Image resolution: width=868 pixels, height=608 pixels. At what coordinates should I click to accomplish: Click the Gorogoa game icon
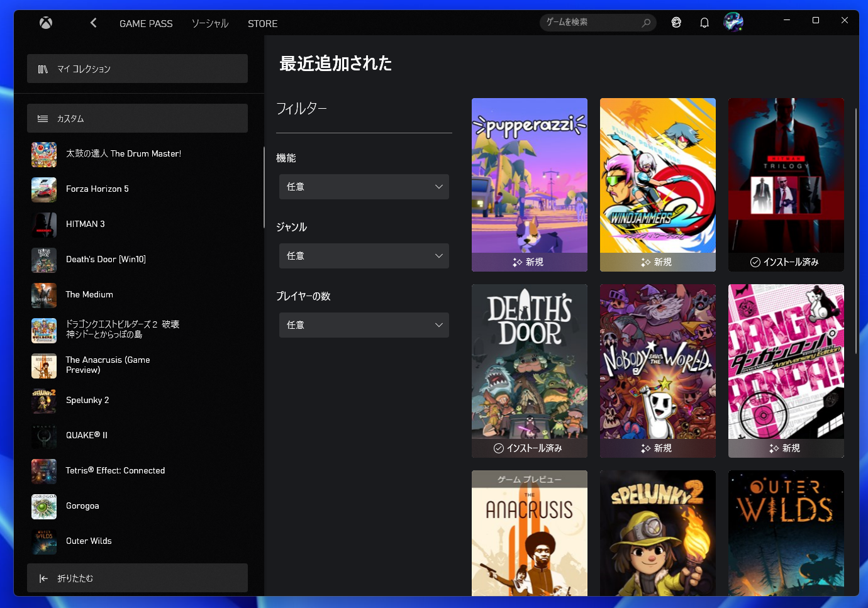(x=44, y=507)
